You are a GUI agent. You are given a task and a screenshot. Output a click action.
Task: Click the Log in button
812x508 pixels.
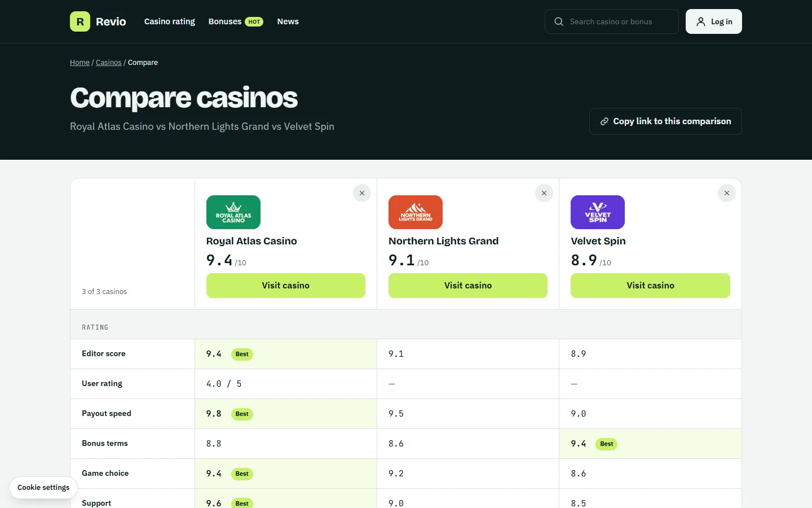coord(714,21)
